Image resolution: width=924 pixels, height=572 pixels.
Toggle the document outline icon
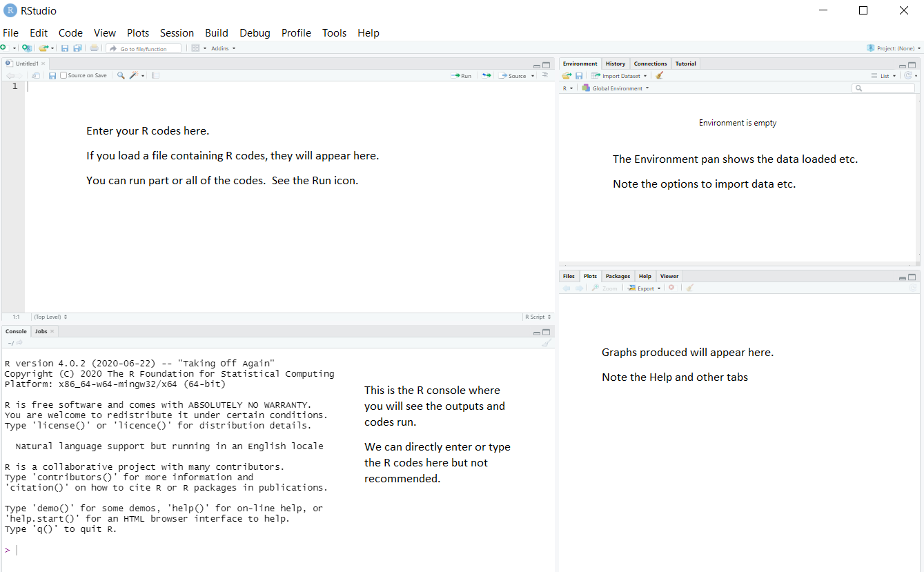click(545, 75)
